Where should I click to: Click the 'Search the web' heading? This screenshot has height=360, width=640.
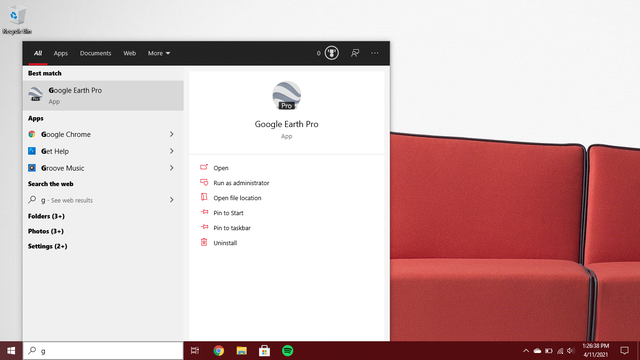(x=51, y=184)
